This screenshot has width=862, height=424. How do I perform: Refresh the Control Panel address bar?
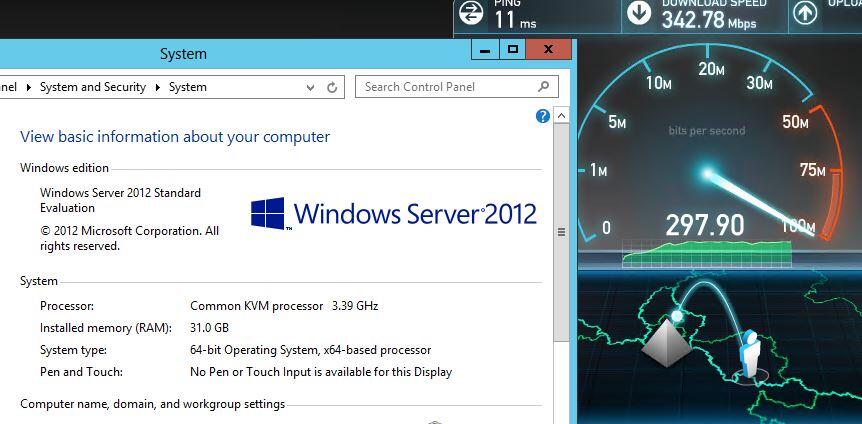pyautogui.click(x=331, y=87)
